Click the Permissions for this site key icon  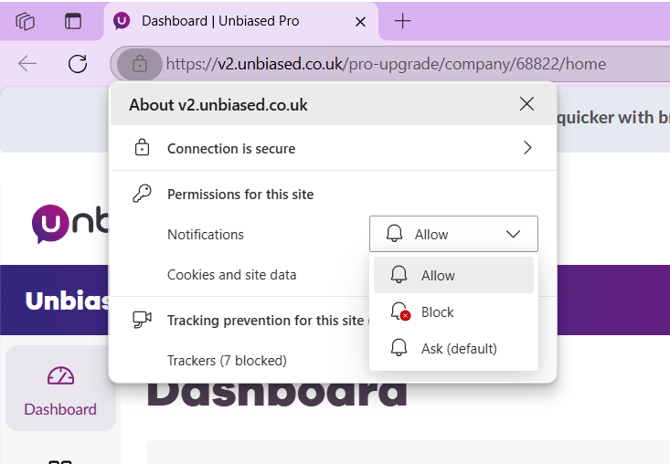[142, 194]
